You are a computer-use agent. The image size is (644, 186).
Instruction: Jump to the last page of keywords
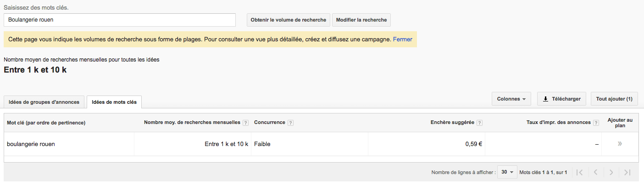click(x=627, y=172)
